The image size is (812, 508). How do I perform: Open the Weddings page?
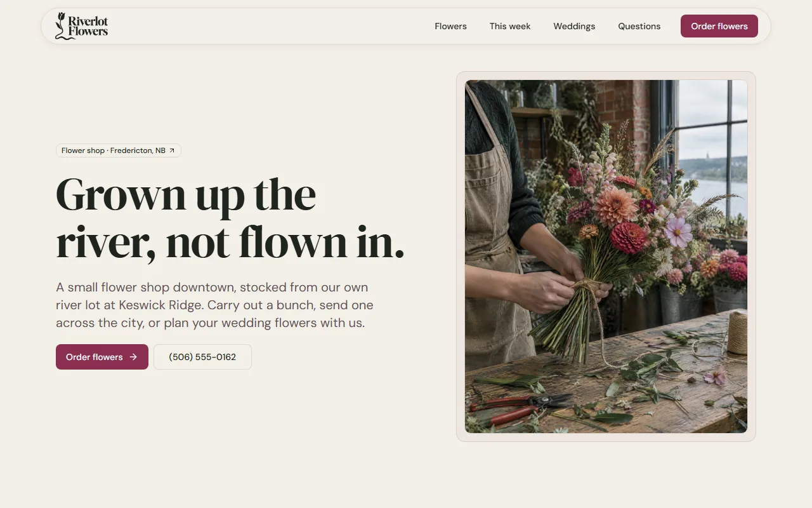(x=574, y=26)
